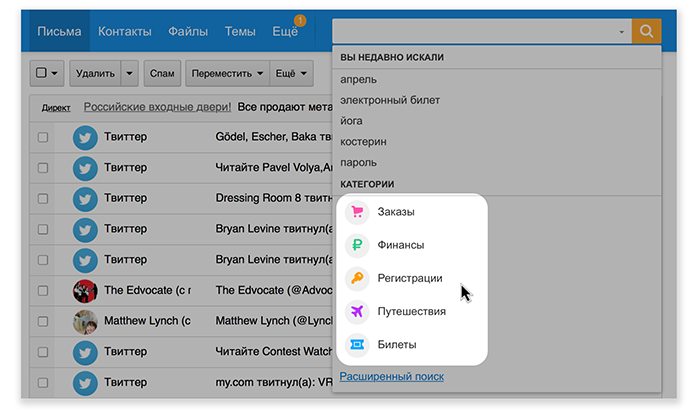The image size is (700, 415).
Task: Expand the search field dropdown arrow
Action: (622, 32)
